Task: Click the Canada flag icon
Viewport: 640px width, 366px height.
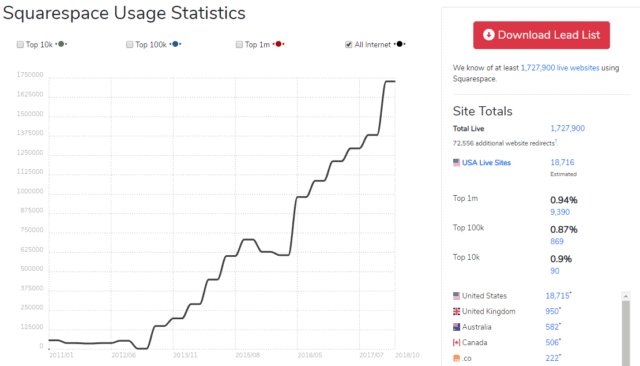Action: coord(456,342)
